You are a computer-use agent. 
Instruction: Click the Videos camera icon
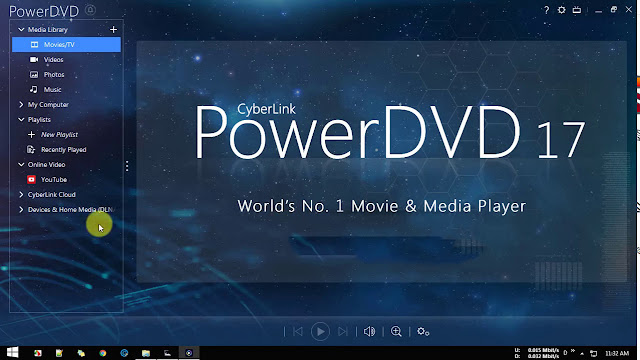pos(34,60)
